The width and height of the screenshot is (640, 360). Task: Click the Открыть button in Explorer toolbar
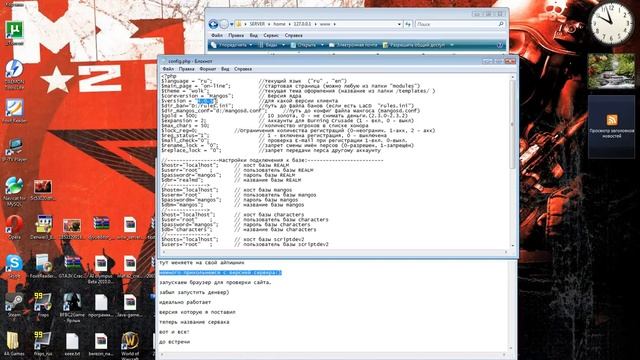click(304, 45)
